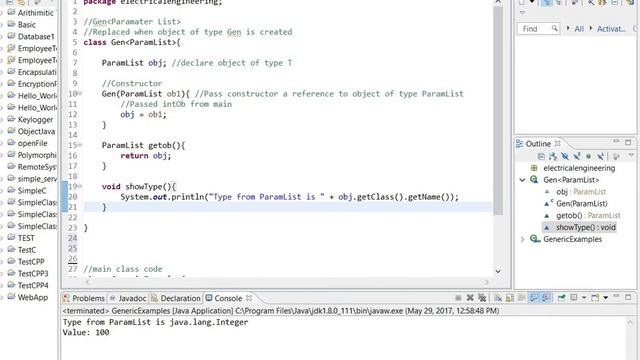
Task: Collapse all nodes in Outline toolbar
Action: click(541, 156)
